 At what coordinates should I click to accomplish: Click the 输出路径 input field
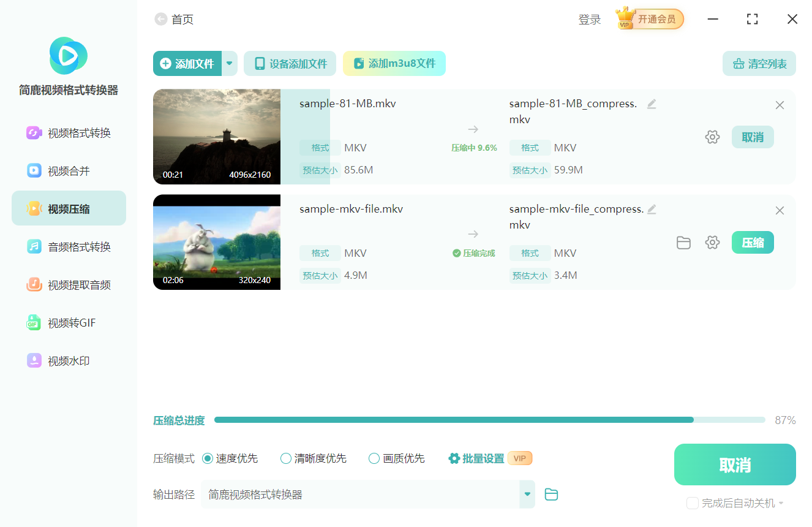tap(360, 495)
